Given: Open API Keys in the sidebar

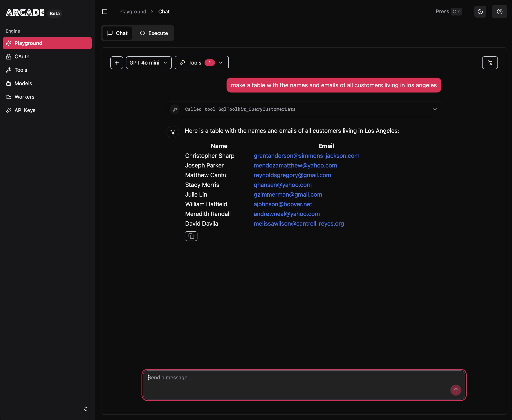Looking at the screenshot, I should tap(47, 110).
